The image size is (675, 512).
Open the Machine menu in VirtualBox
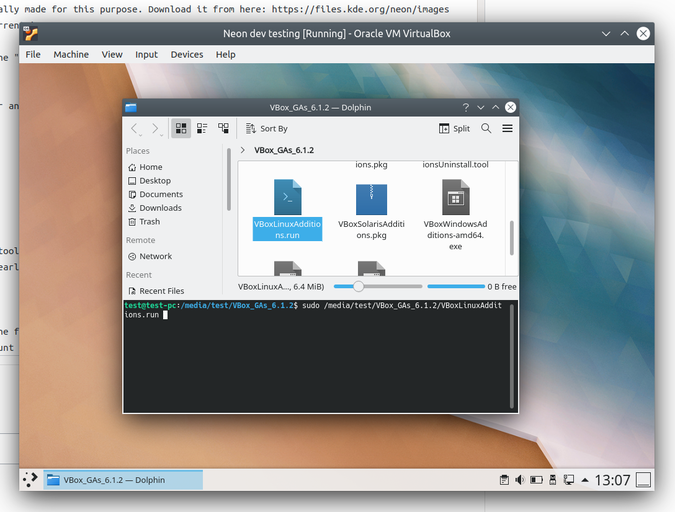[71, 54]
